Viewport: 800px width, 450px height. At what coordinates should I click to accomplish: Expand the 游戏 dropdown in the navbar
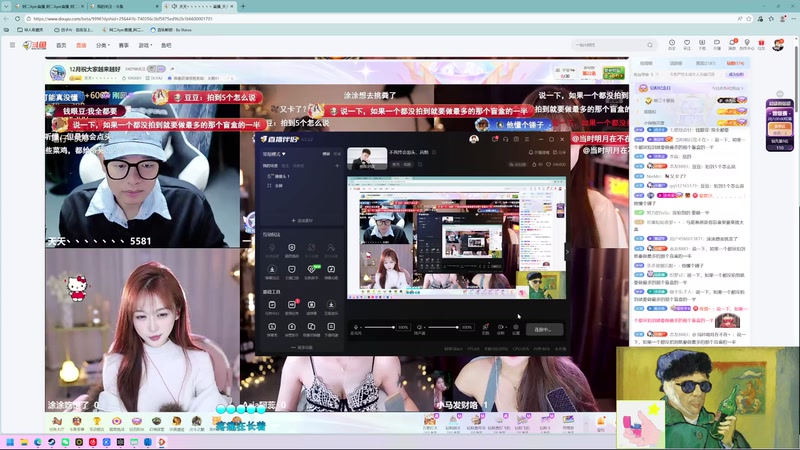tap(145, 45)
